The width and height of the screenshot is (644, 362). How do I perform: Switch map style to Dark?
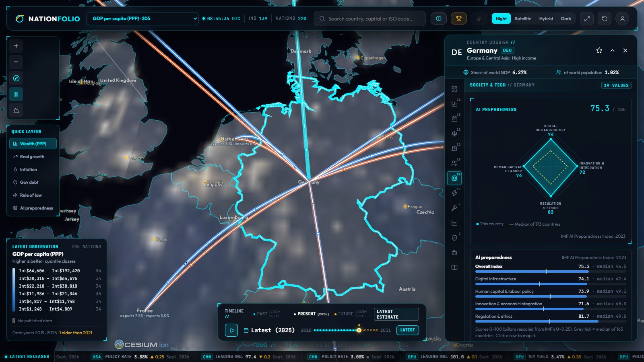566,19
